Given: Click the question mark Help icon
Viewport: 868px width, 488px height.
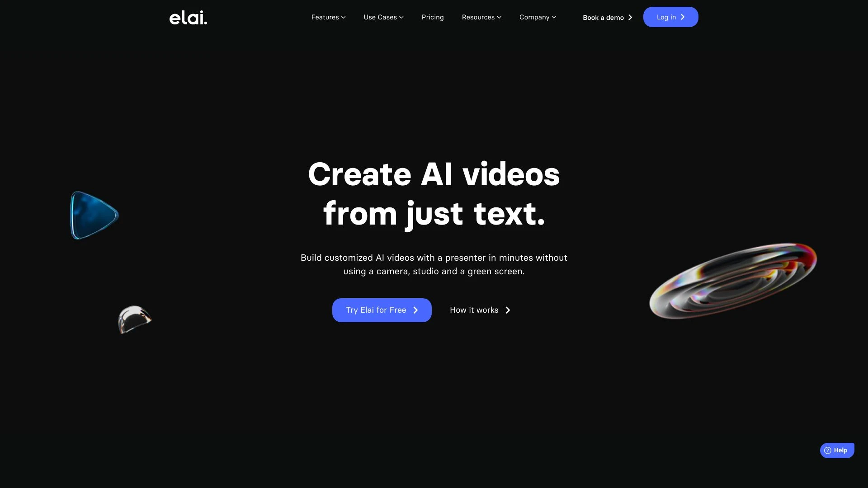Looking at the screenshot, I should tap(827, 450).
